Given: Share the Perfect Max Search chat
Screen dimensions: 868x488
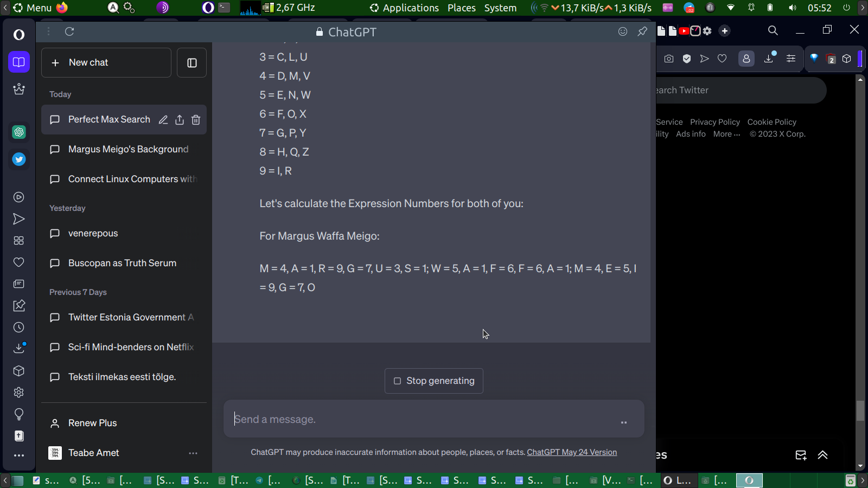Looking at the screenshot, I should tap(180, 120).
